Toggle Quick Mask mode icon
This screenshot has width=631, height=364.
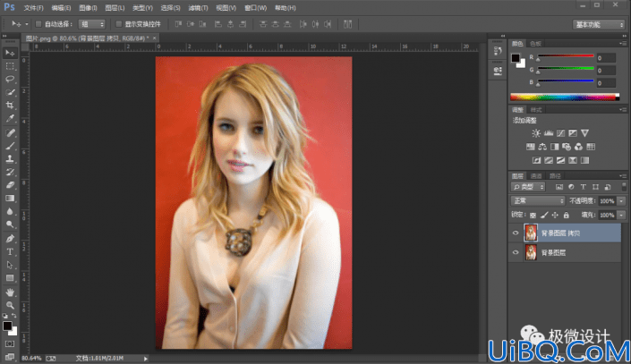coord(10,344)
